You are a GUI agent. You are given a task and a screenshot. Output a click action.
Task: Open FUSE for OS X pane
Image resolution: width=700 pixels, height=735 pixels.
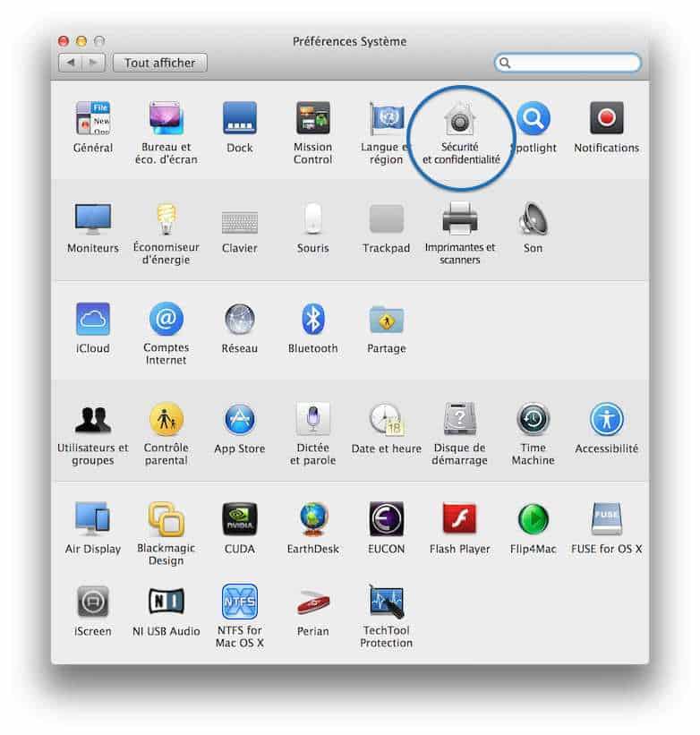606,519
